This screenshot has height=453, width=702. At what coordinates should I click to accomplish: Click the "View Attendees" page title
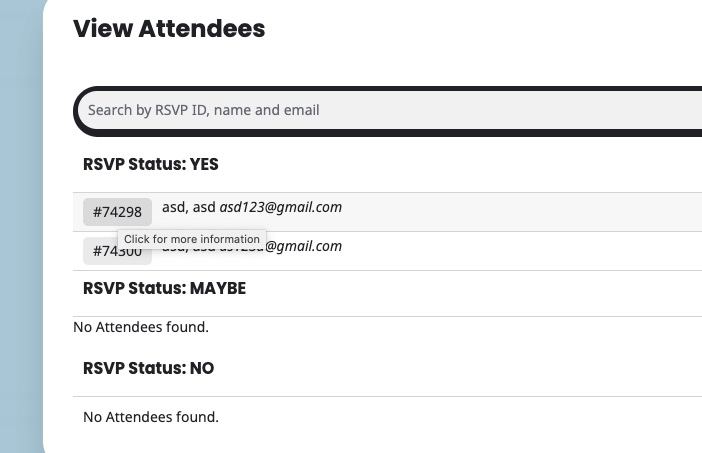169,29
